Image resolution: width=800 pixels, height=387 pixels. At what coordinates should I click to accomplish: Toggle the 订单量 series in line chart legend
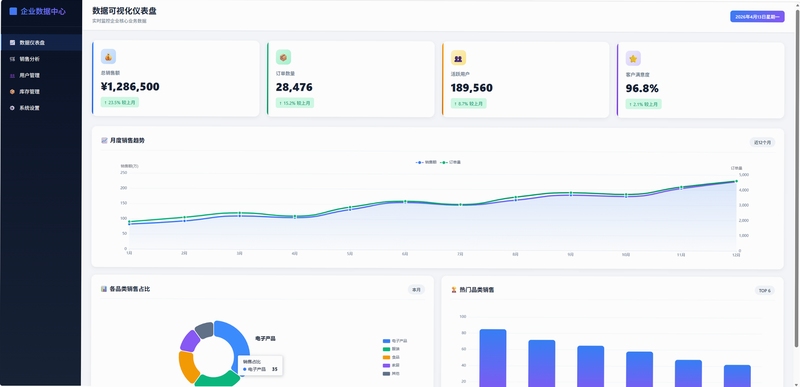coord(451,162)
